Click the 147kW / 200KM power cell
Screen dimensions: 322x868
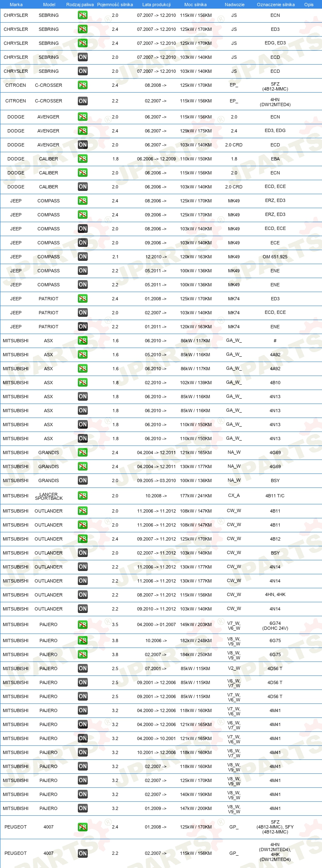click(196, 808)
